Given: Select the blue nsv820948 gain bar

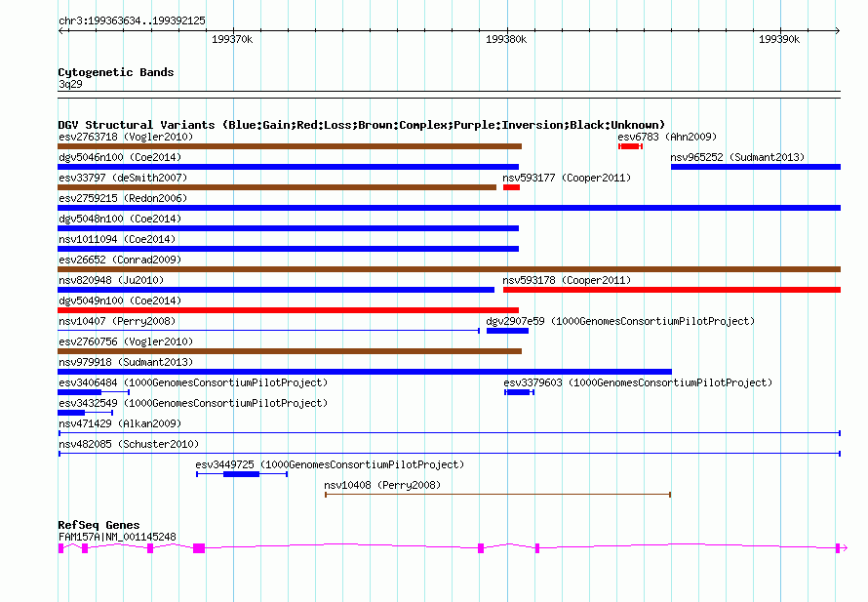Looking at the screenshot, I should [276, 290].
